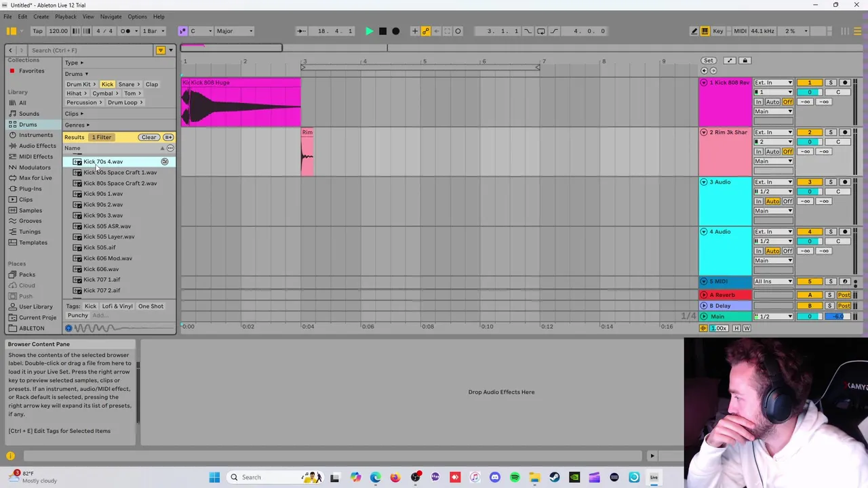Screen dimensions: 868x488
Task: Open Steam from the taskbar
Action: point(555,477)
